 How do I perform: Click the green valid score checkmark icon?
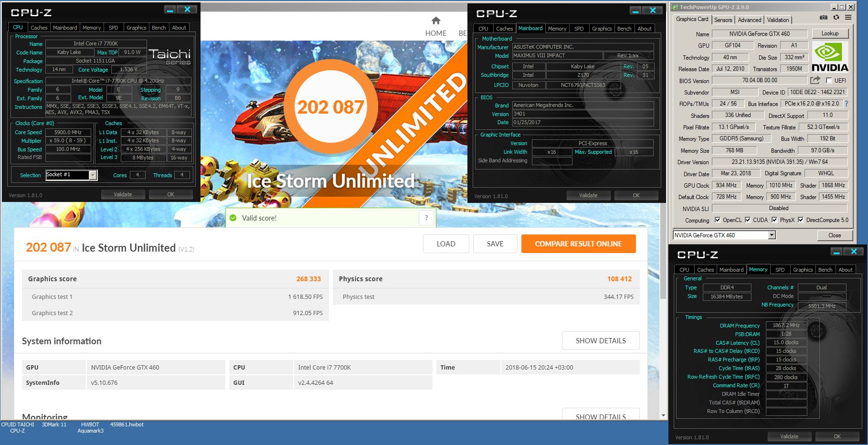233,218
